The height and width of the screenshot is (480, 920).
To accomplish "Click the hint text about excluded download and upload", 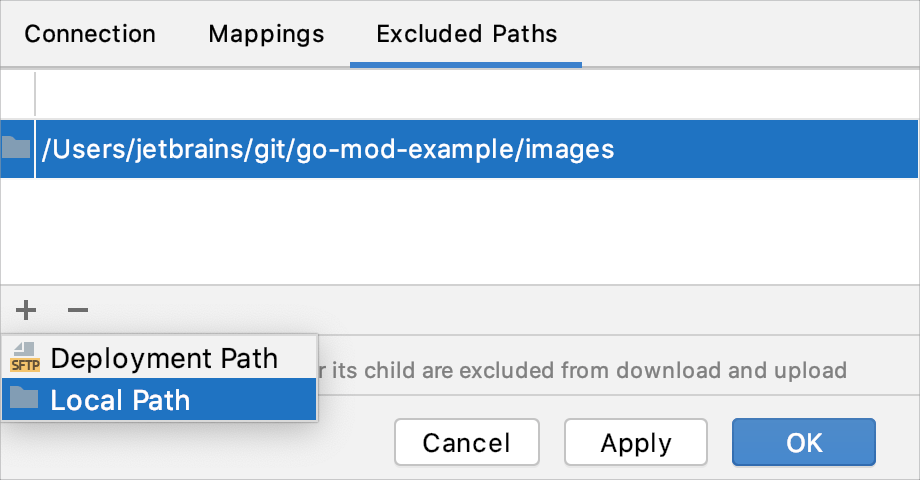I will 582,371.
